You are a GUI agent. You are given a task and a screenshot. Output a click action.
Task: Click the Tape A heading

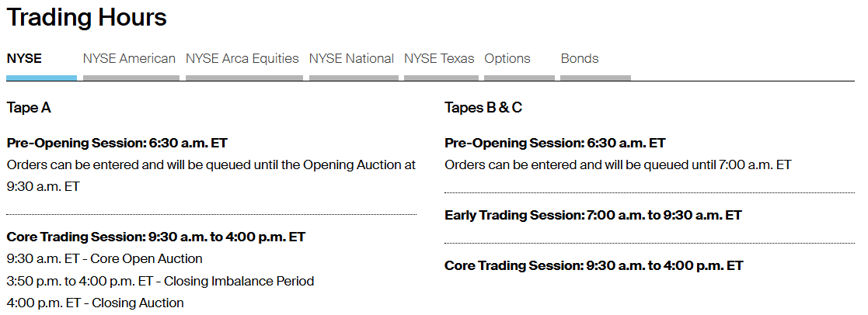tap(29, 108)
